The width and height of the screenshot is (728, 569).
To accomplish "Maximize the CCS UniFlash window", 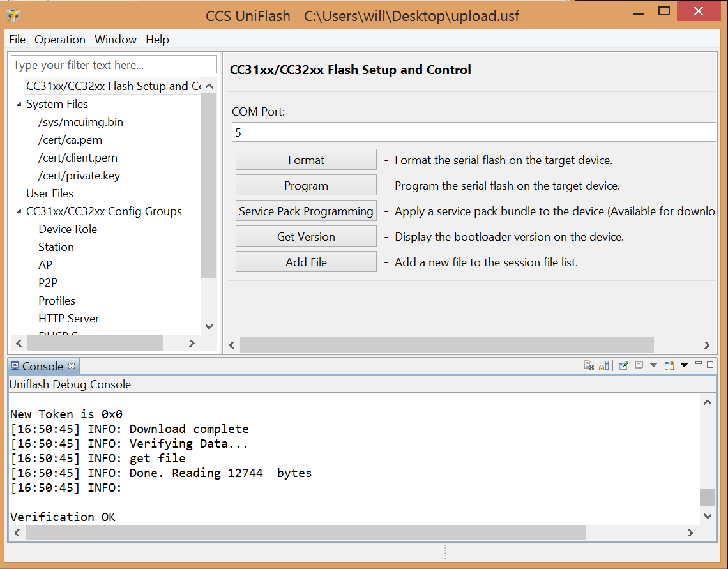I will coord(664,11).
